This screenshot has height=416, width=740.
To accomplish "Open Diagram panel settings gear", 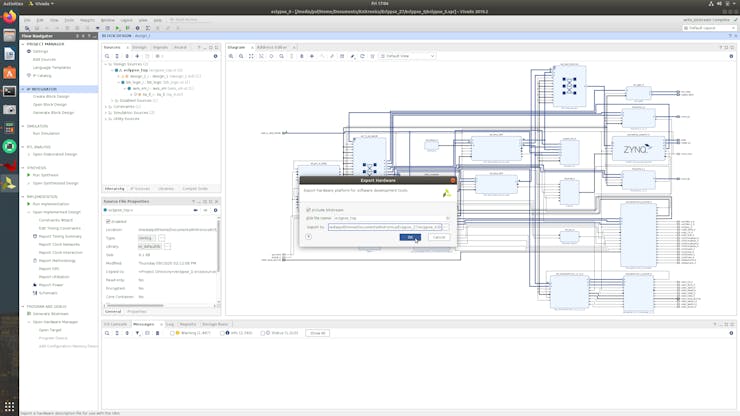I will pos(731,56).
